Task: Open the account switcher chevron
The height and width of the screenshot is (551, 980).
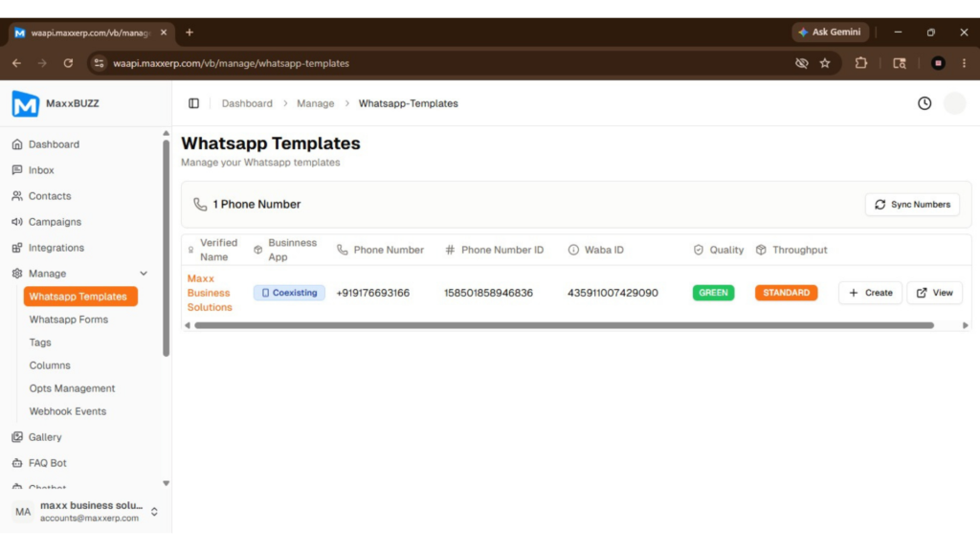Action: click(x=154, y=512)
